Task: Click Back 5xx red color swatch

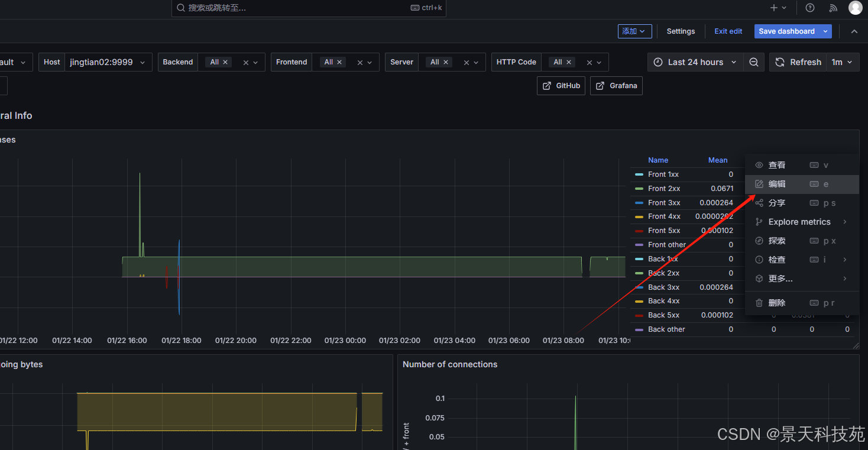Action: tap(639, 315)
